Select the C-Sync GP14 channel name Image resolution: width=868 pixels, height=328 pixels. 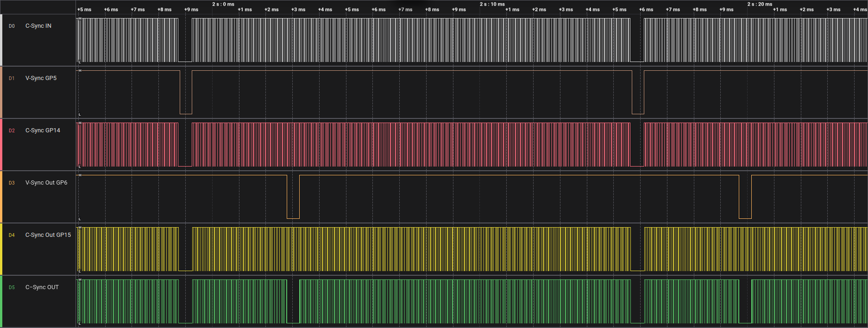[x=43, y=130]
